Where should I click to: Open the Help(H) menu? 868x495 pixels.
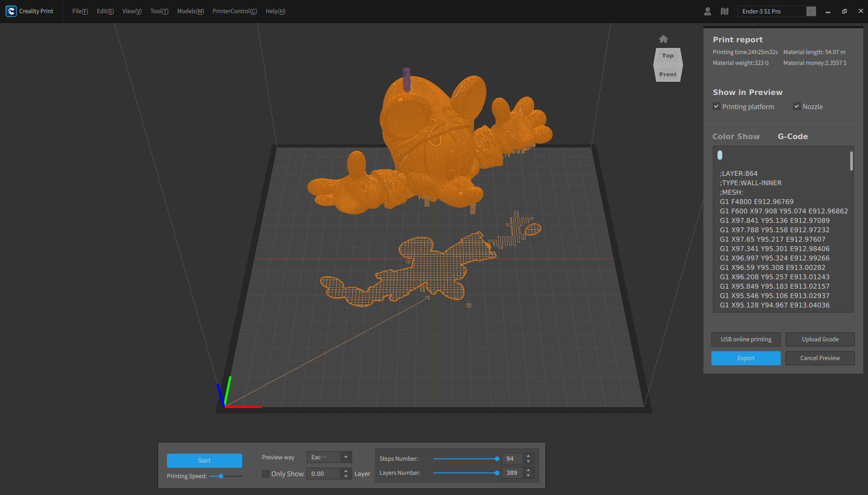[276, 11]
